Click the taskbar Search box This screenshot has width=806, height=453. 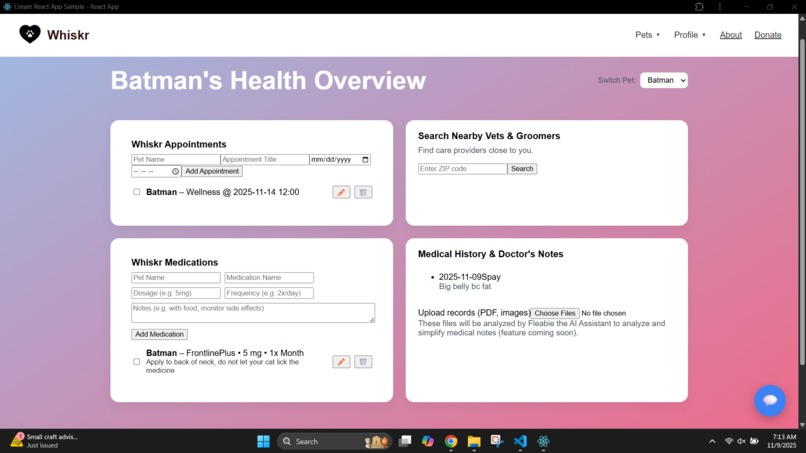[x=334, y=441]
